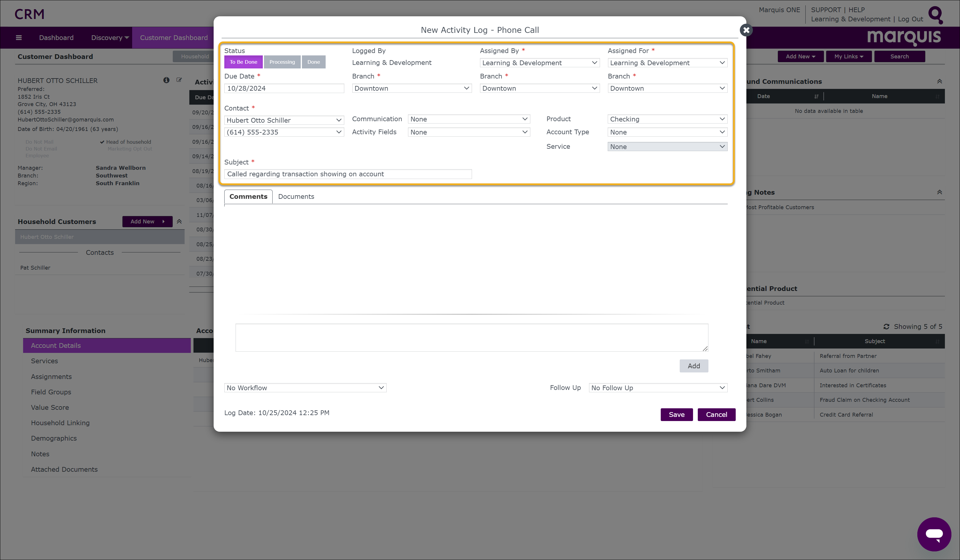Select Assignments in Summary Information
This screenshot has width=960, height=560.
pyautogui.click(x=51, y=377)
